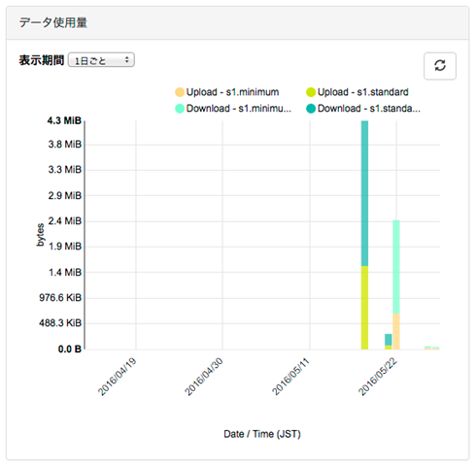Click the Download - s1.minimu... legend label
Viewport: 476px width, 466px height.
(x=239, y=109)
